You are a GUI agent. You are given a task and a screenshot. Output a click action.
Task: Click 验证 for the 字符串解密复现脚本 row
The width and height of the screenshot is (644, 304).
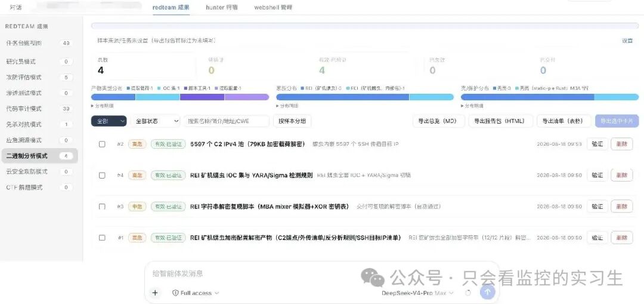click(597, 207)
